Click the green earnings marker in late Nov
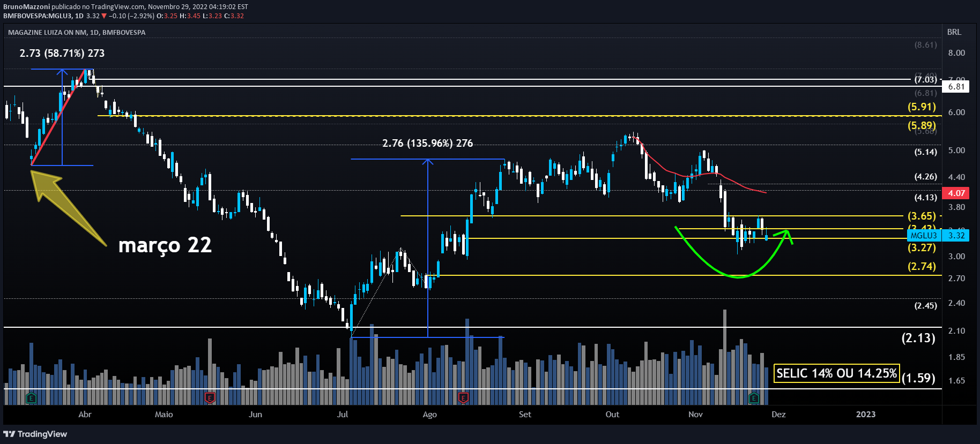 (754, 398)
